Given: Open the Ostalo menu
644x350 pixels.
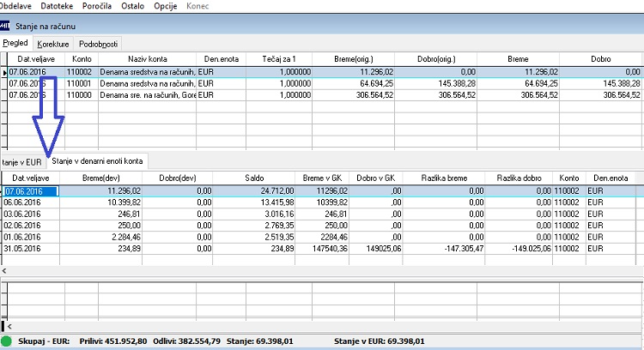Looking at the screenshot, I should click(132, 6).
